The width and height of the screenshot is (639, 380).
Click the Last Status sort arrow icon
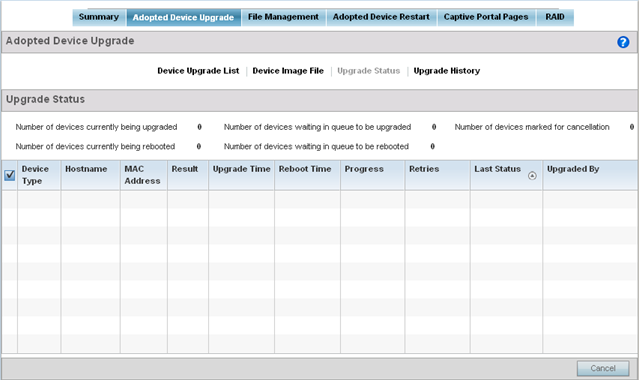point(532,176)
